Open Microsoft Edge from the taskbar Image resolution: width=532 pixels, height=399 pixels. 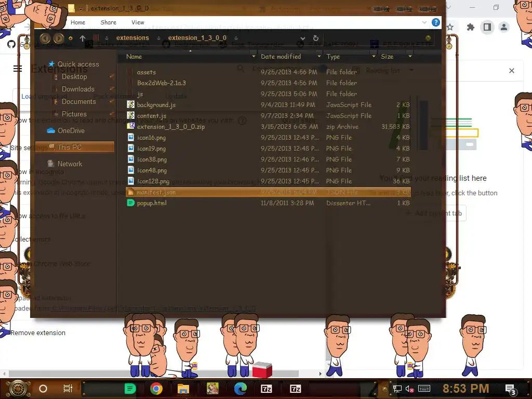(240, 389)
